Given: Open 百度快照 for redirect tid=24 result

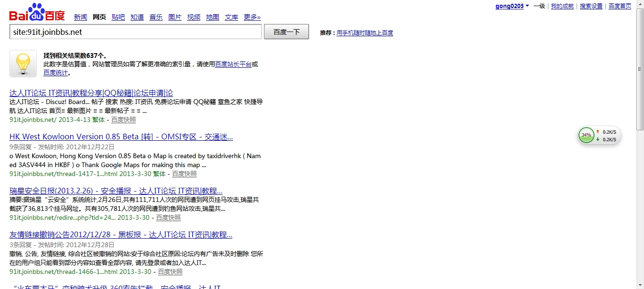Looking at the screenshot, I should coord(168,218).
